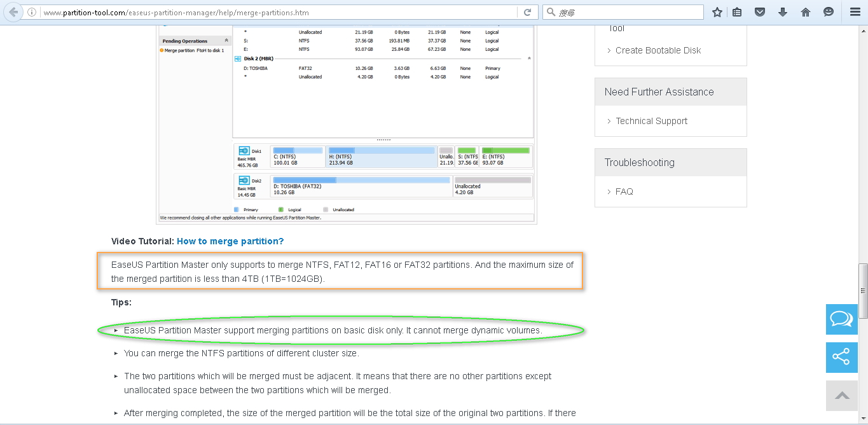This screenshot has height=425, width=868.
Task: Click the 193.81 MB used cell
Action: point(399,41)
